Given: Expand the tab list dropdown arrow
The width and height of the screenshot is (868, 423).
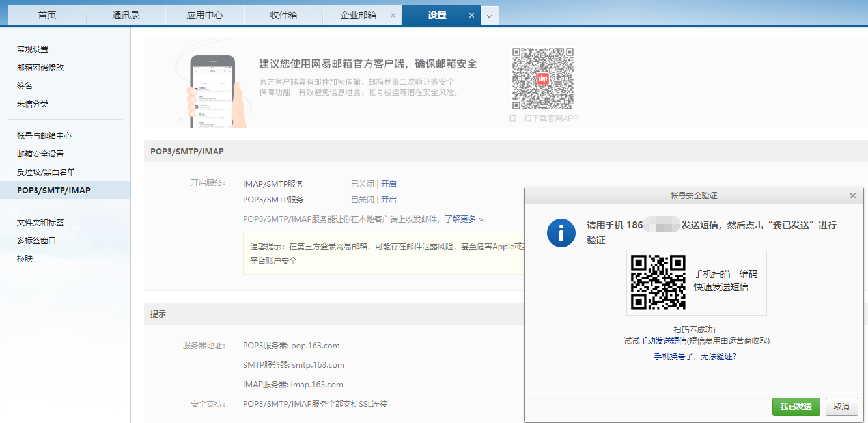Looking at the screenshot, I should click(x=490, y=16).
